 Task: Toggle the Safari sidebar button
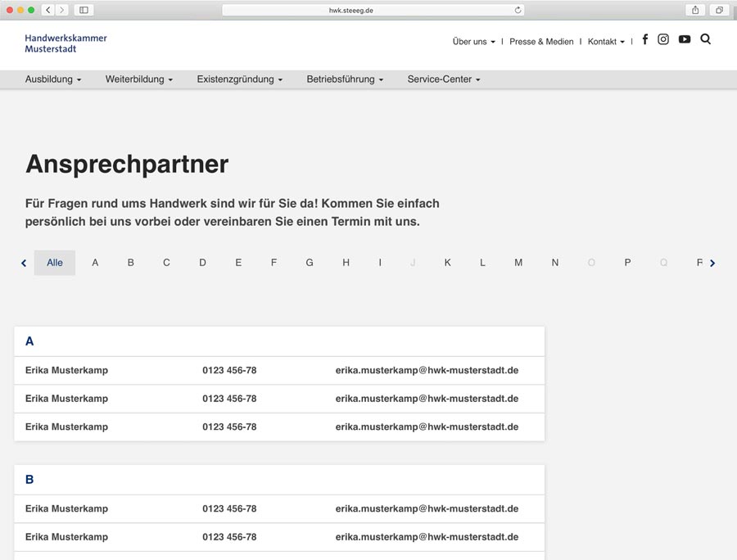(84, 10)
